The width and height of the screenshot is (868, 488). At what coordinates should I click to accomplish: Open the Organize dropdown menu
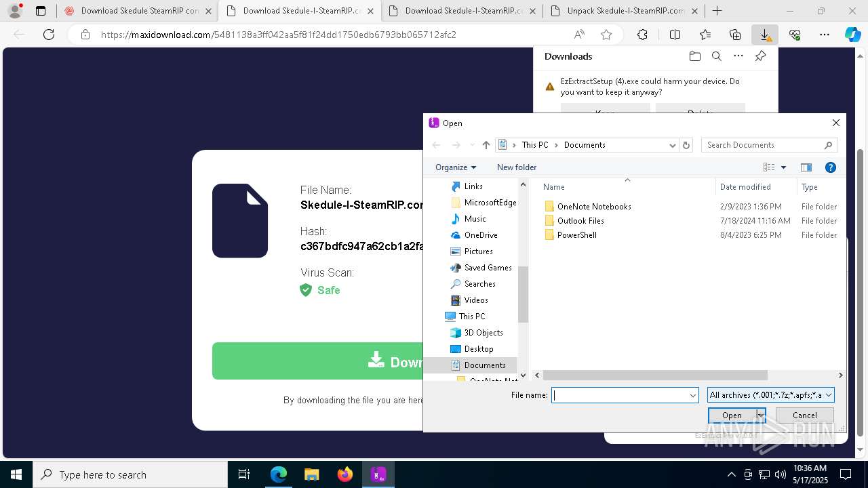456,167
